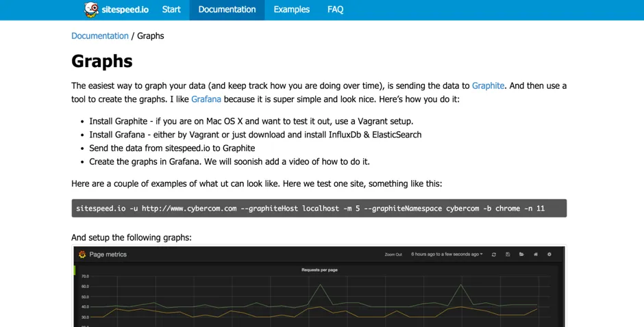Open the Grafana link in the intro
Image resolution: width=644 pixels, height=327 pixels.
coord(206,99)
